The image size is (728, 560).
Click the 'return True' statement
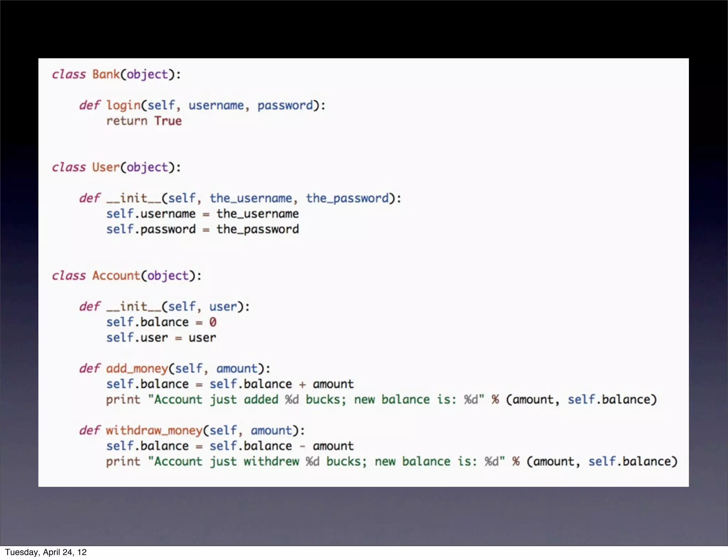[144, 121]
